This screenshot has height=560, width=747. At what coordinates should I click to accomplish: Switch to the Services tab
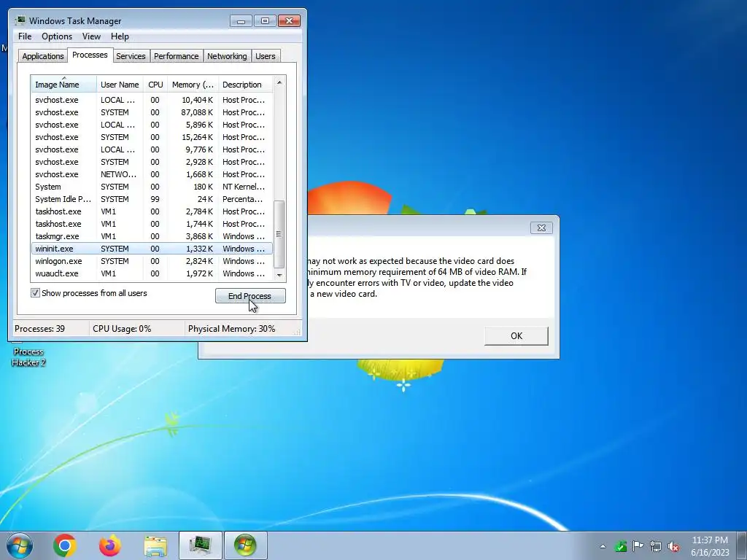[x=131, y=56]
